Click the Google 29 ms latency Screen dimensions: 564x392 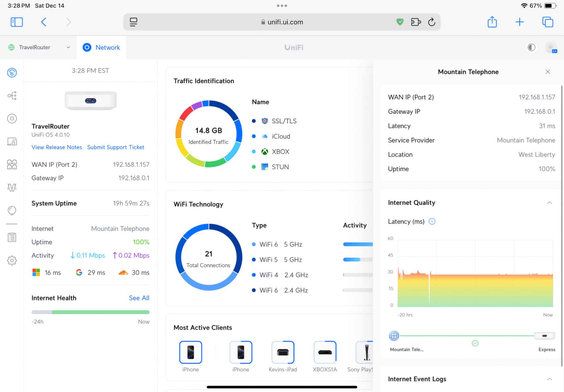pos(90,273)
